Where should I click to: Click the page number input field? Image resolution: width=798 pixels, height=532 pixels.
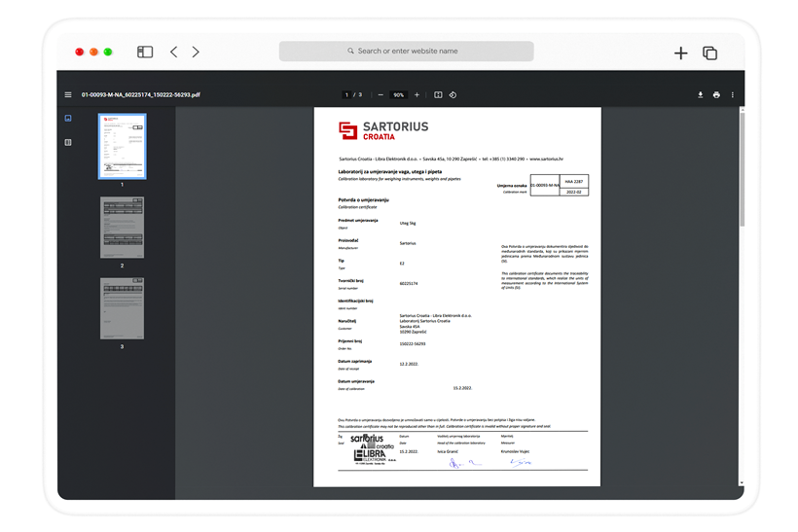346,95
